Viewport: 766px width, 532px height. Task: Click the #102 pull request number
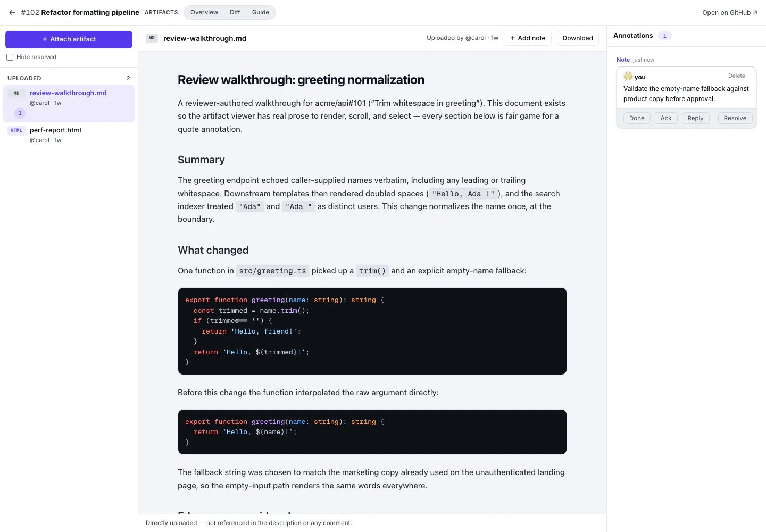(30, 12)
